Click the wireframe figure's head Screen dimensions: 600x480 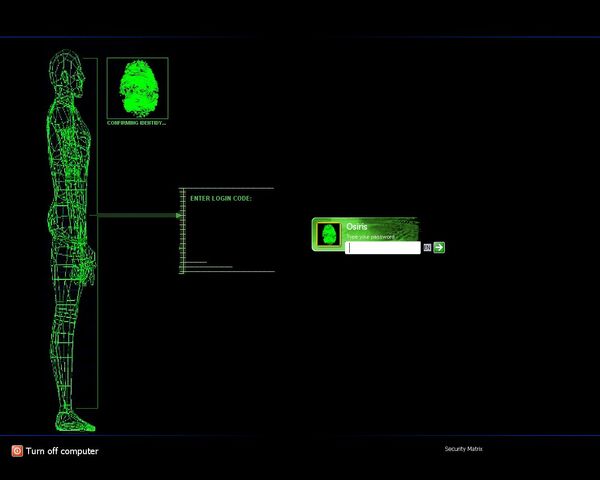tap(67, 71)
